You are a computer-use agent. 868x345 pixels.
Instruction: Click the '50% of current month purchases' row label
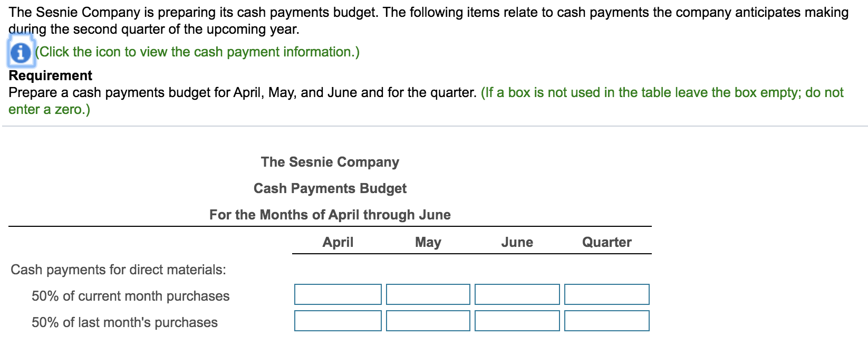pos(130,296)
